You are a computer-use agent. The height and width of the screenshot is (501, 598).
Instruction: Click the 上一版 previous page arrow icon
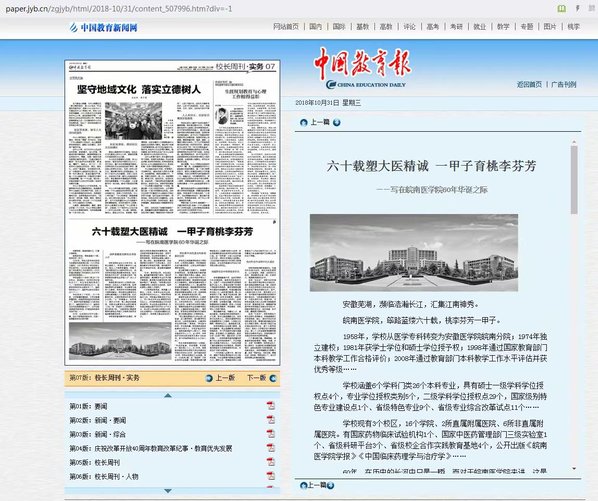coord(209,378)
